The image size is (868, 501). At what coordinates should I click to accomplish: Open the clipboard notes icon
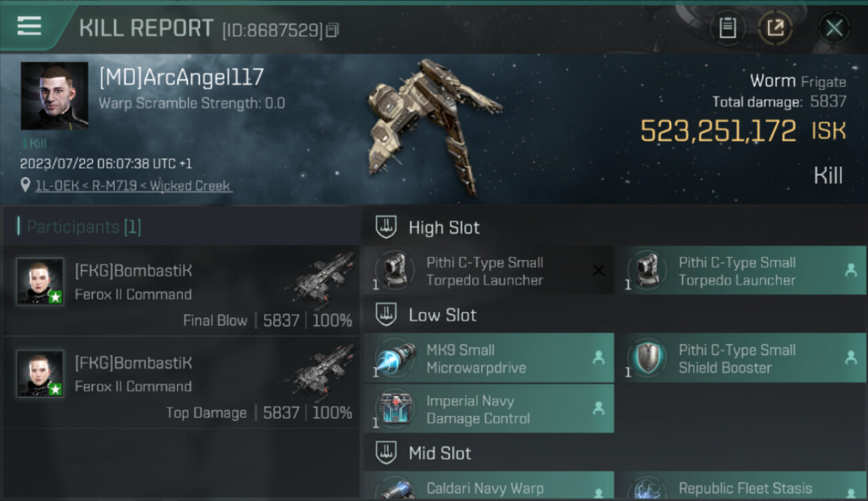point(727,27)
